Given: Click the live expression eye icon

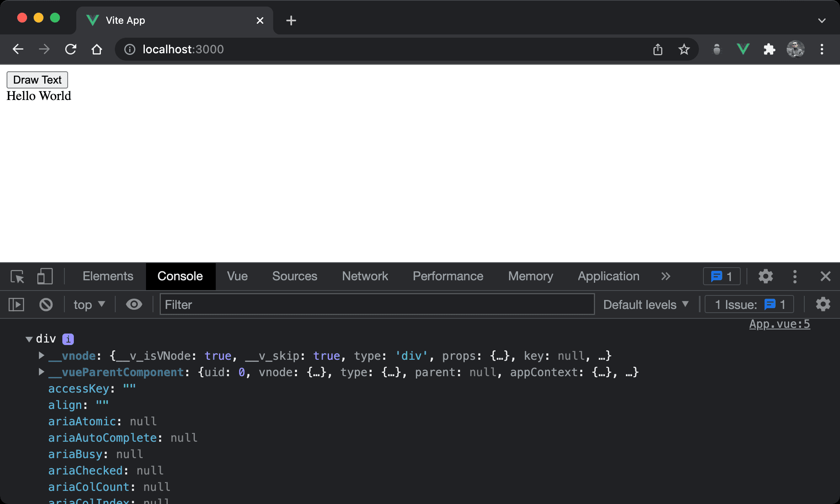Looking at the screenshot, I should 134,305.
